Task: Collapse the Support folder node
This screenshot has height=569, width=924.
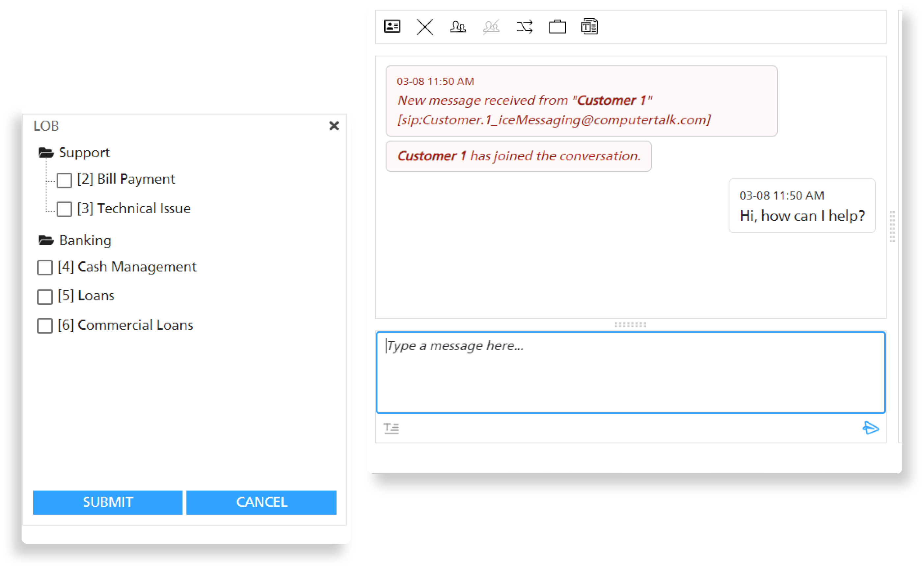Action: click(46, 153)
